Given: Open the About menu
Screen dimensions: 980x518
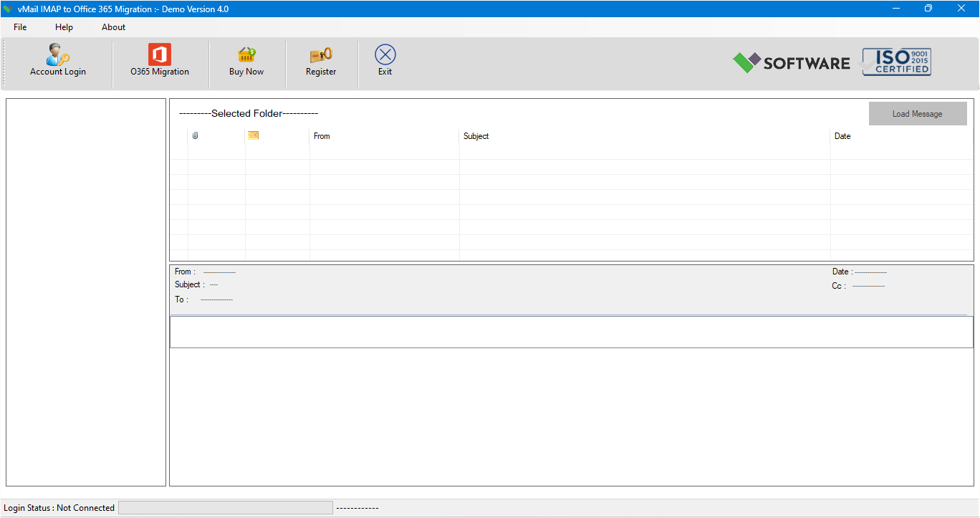Looking at the screenshot, I should [x=113, y=27].
